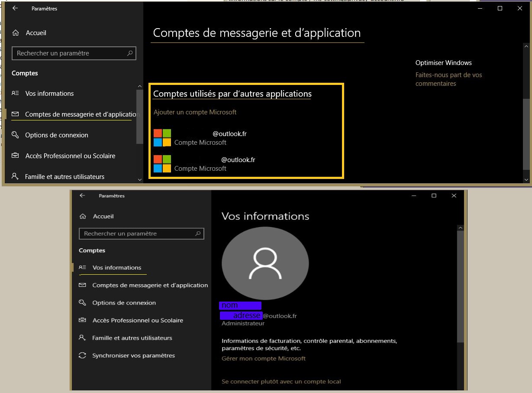
Task: Select the Vos informations label in the lower window sidebar
Action: coord(117,268)
